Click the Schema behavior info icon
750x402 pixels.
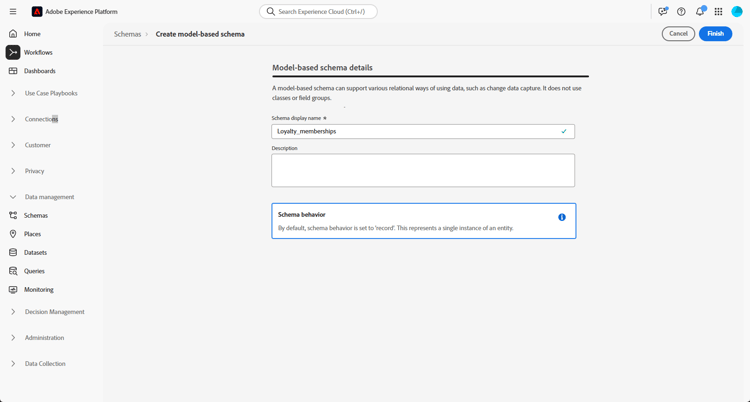click(x=562, y=217)
